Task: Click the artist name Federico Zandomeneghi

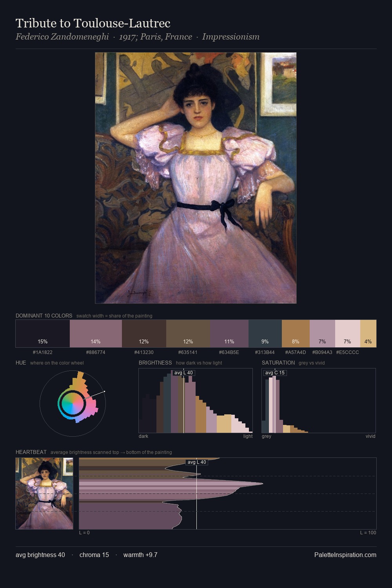Action: pyautogui.click(x=62, y=37)
